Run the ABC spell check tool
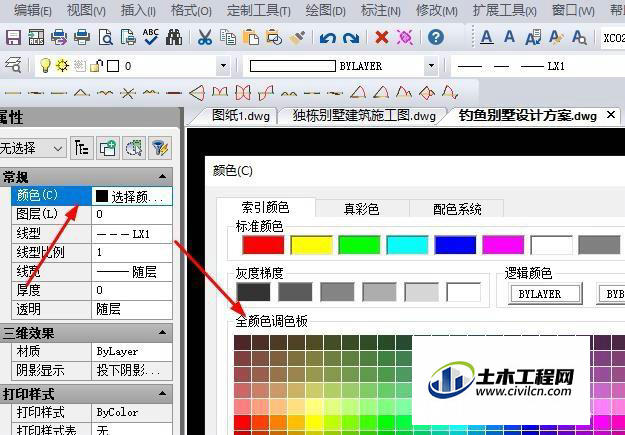 tap(151, 37)
